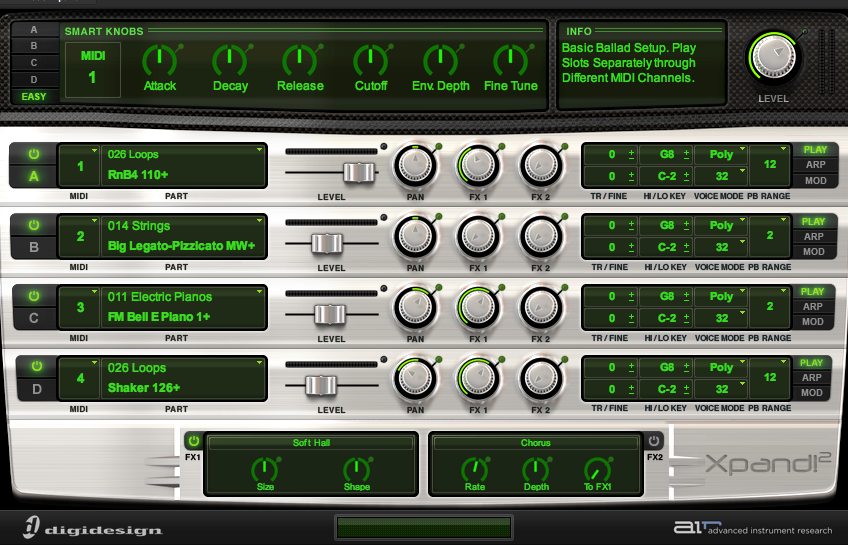Image resolution: width=848 pixels, height=545 pixels.
Task: Open slot A part dropdown RnB4 110+
Action: (x=184, y=165)
